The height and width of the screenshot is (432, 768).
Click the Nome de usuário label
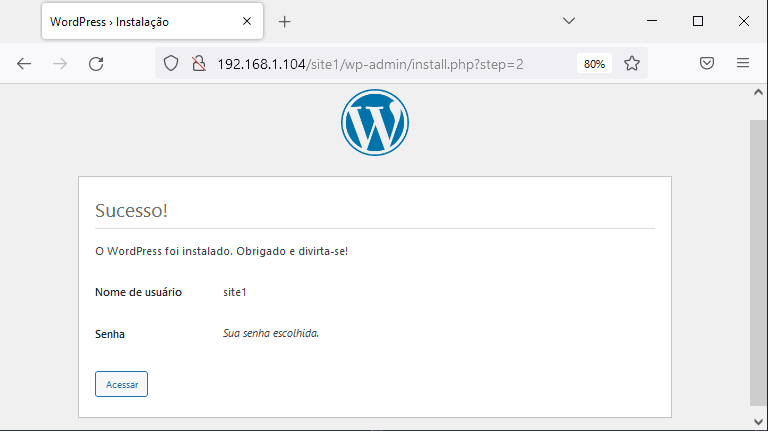138,292
